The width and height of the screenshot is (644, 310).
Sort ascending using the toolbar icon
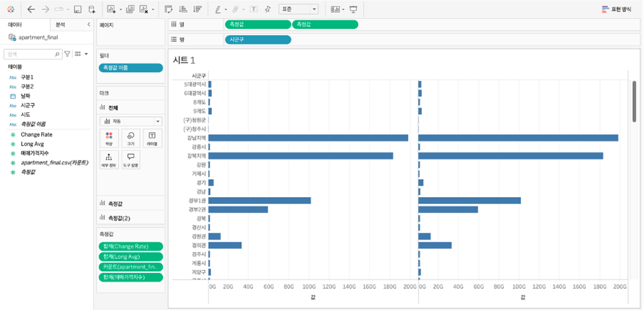coord(183,9)
